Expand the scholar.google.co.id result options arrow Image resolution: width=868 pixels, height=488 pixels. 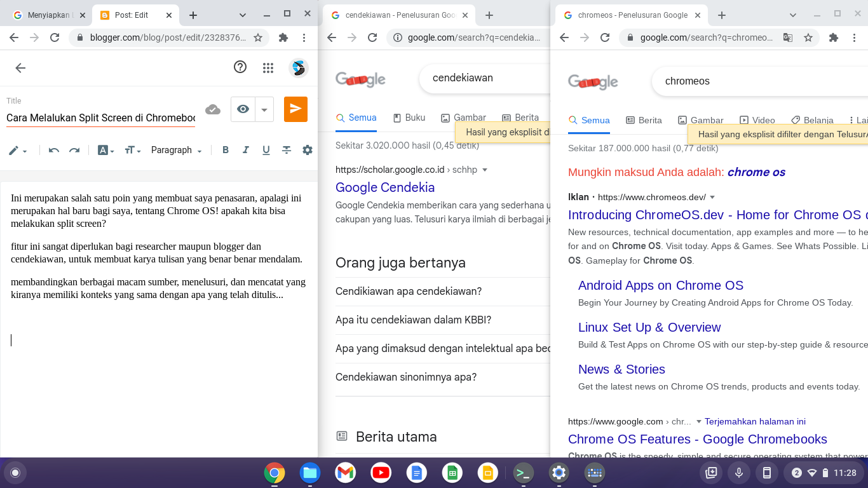(485, 170)
